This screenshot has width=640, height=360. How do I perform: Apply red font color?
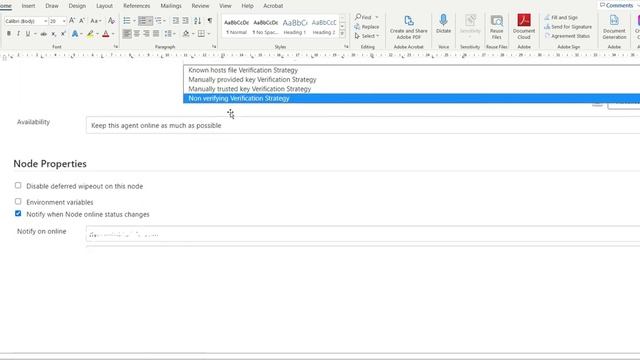(x=106, y=33)
